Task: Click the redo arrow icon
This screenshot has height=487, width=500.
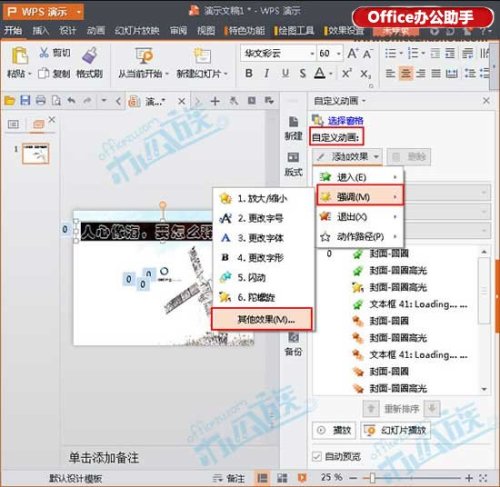Action: pos(87,100)
